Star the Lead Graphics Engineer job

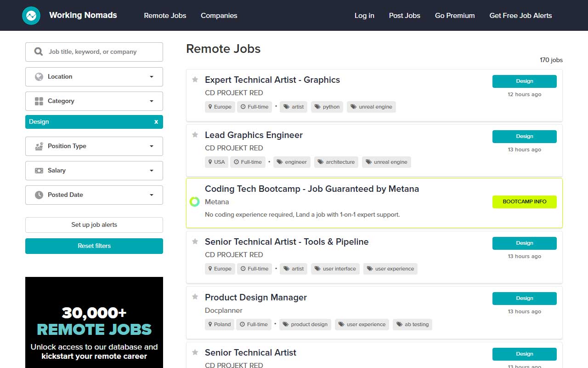tap(195, 135)
